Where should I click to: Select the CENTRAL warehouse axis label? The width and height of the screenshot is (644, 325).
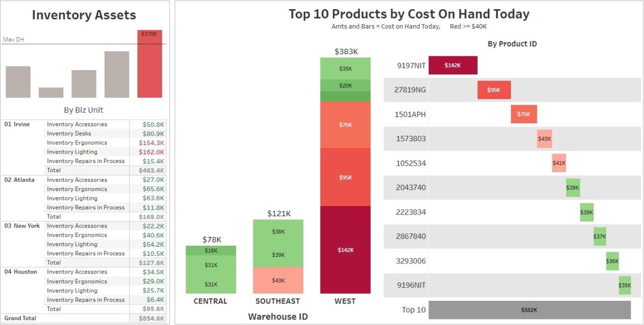tap(210, 301)
